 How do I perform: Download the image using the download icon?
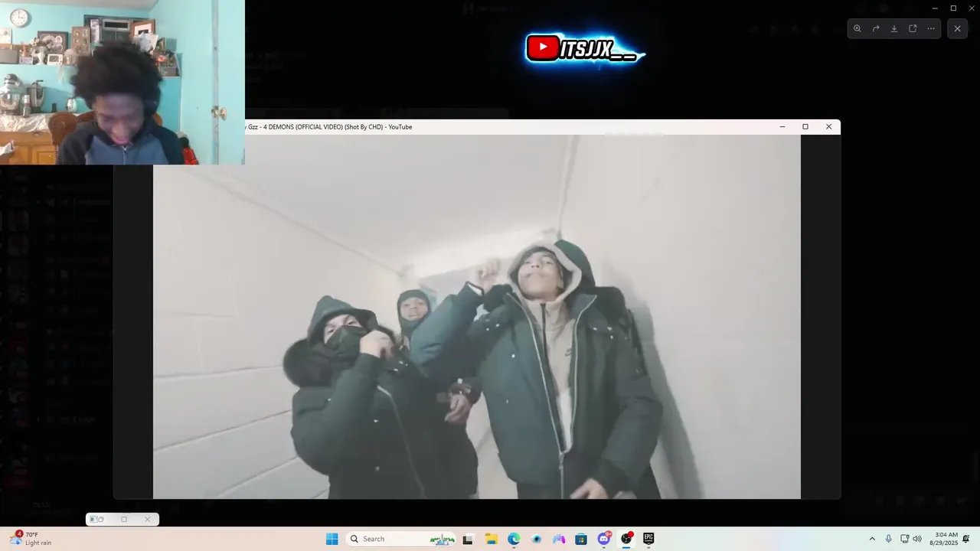click(x=894, y=28)
